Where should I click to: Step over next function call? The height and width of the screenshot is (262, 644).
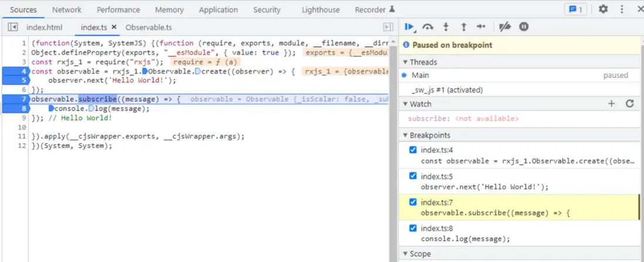pyautogui.click(x=428, y=27)
